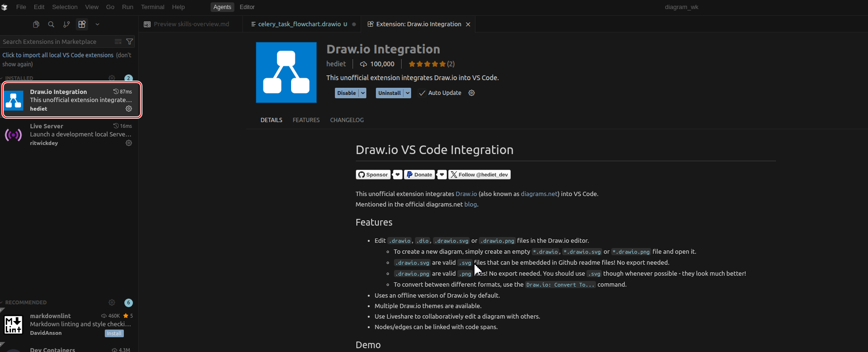
Task: Open the Go menu
Action: tap(110, 7)
